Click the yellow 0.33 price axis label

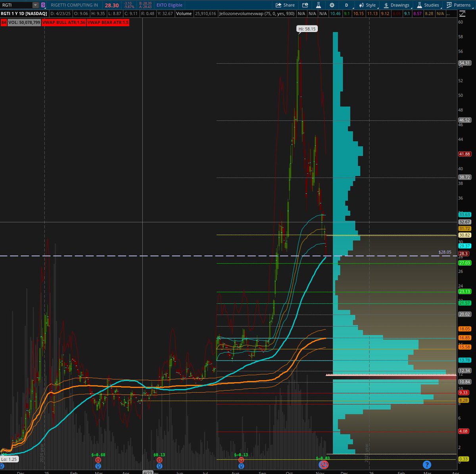[464, 459]
